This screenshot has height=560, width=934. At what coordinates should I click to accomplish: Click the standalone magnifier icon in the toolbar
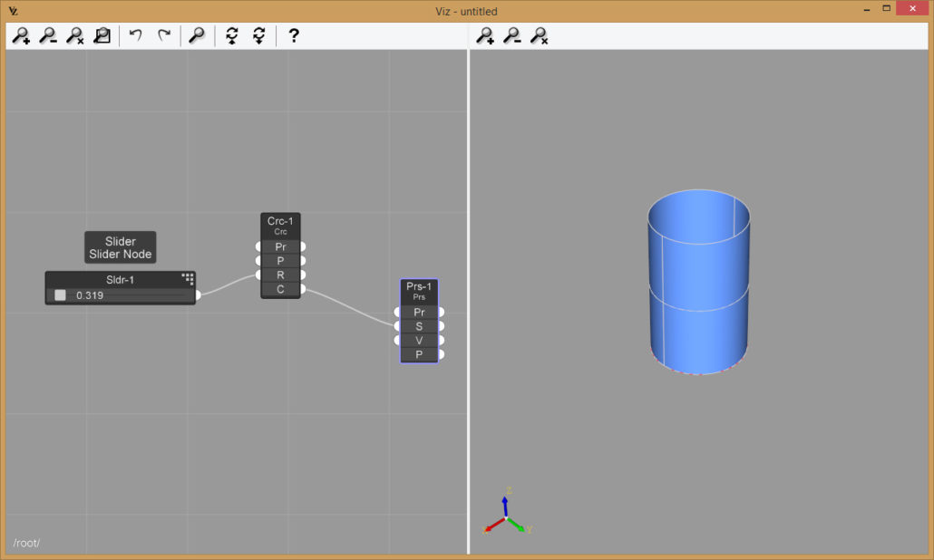click(197, 35)
